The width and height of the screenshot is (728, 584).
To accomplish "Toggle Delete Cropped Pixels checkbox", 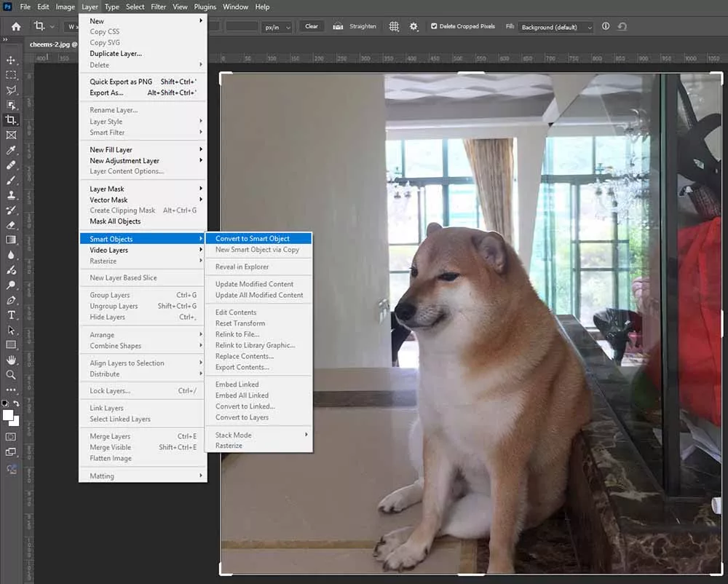I will 435,26.
